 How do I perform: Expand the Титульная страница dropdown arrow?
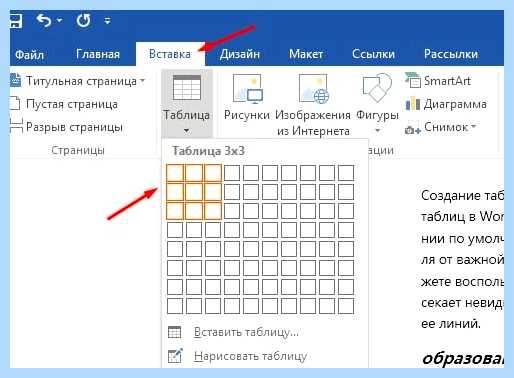click(x=143, y=81)
